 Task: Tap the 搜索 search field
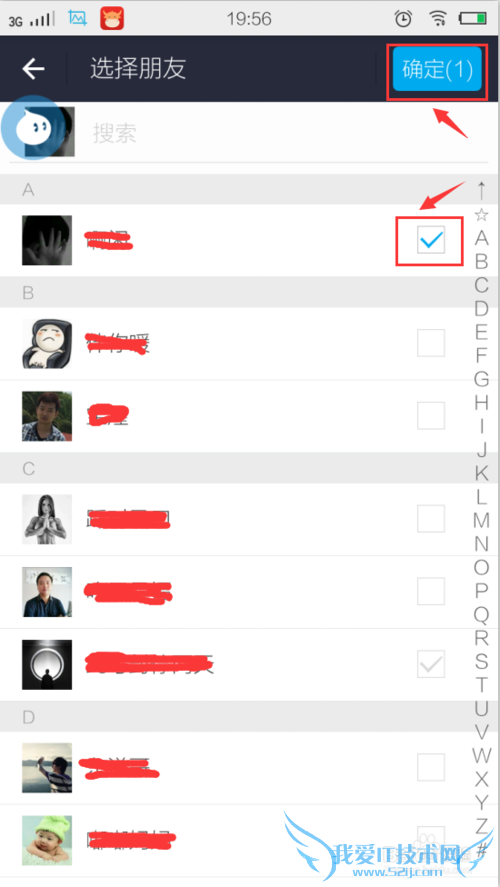[283, 134]
